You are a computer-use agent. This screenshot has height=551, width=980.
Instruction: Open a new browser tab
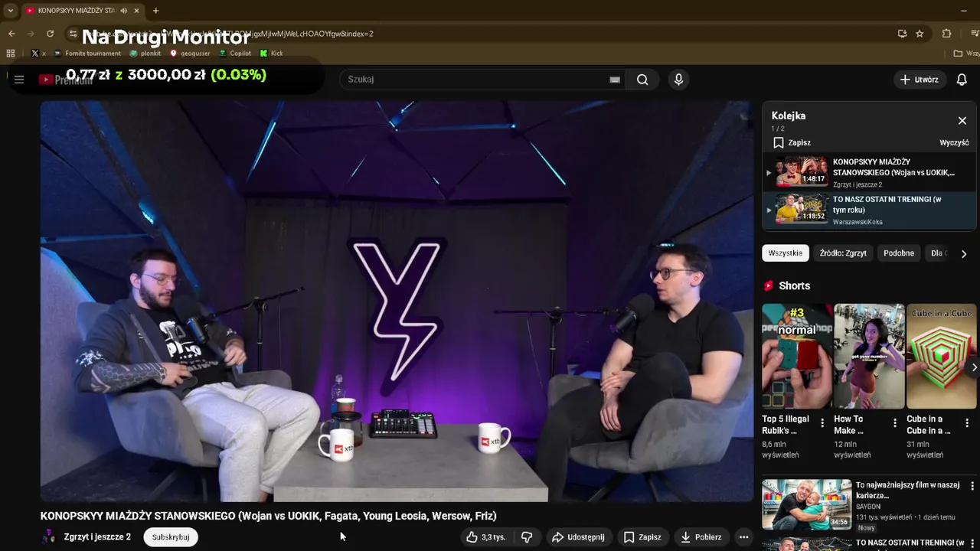point(155,11)
